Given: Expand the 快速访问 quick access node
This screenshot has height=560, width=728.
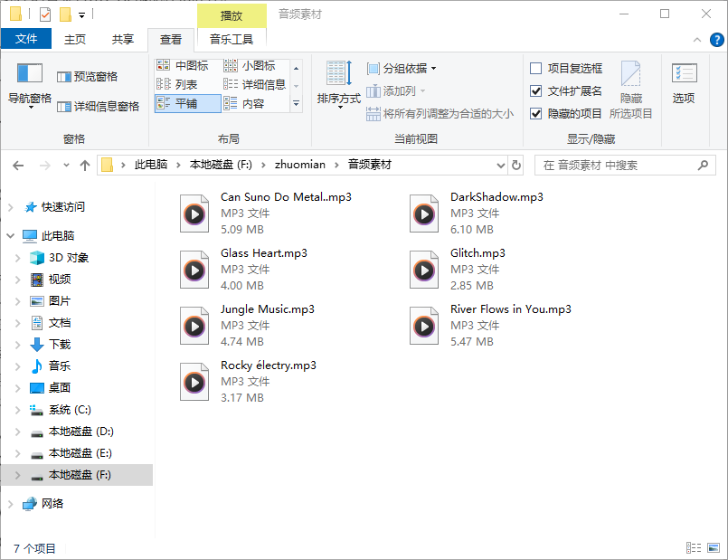Looking at the screenshot, I should pyautogui.click(x=11, y=207).
